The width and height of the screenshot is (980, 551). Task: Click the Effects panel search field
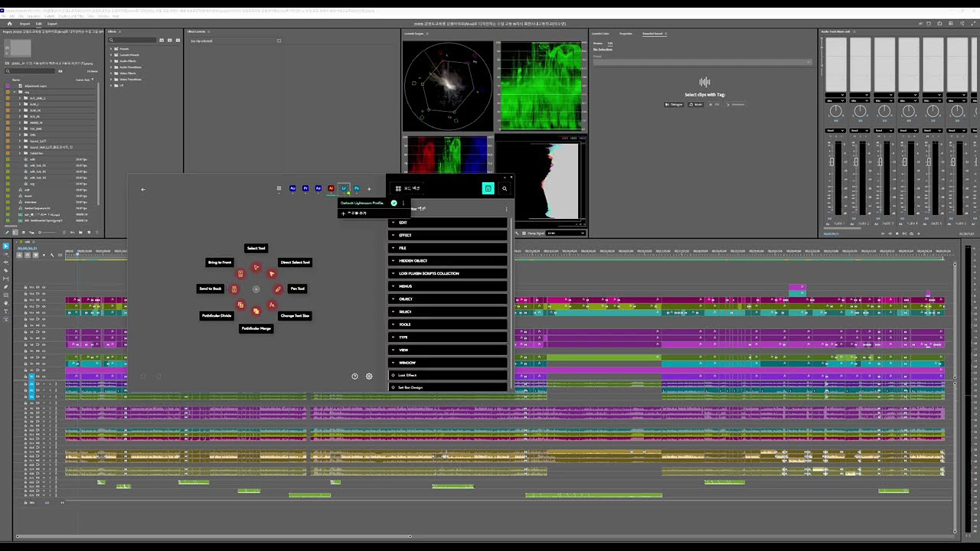tap(134, 41)
